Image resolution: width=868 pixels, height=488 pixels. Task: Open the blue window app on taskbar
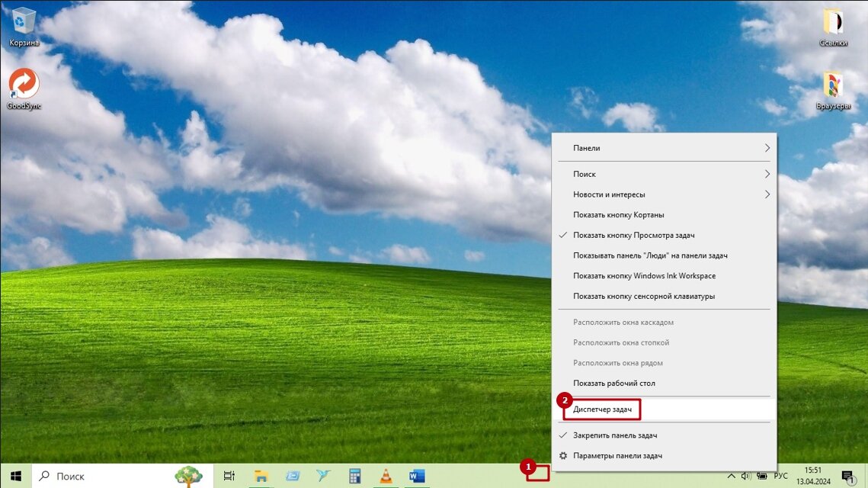coord(293,476)
